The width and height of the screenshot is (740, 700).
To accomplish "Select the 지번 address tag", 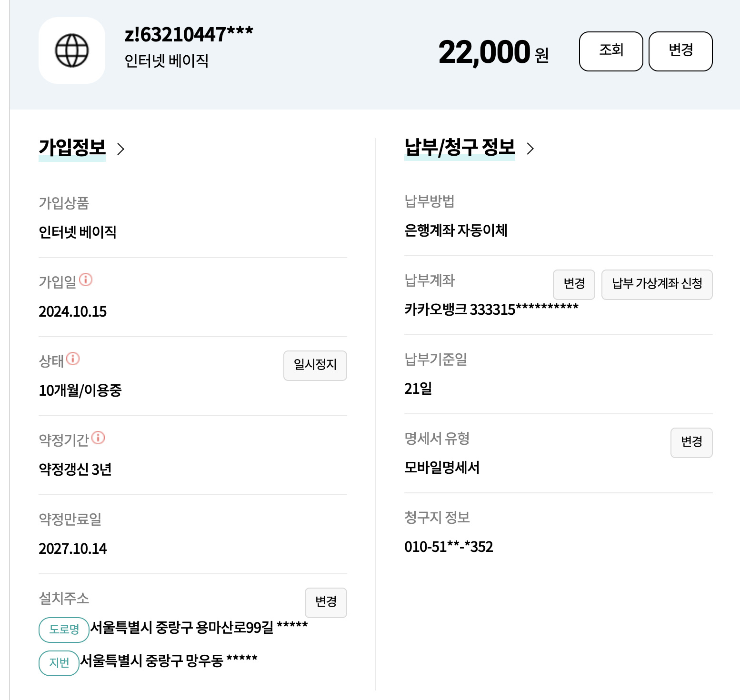I will click(x=59, y=663).
